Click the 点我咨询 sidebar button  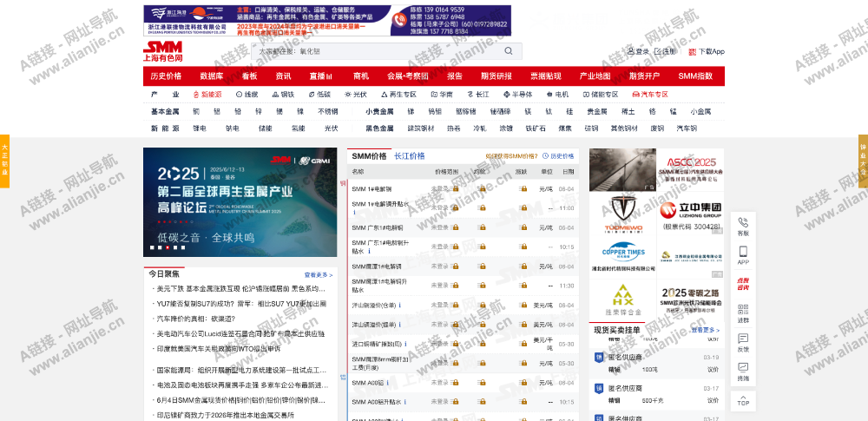pyautogui.click(x=743, y=284)
